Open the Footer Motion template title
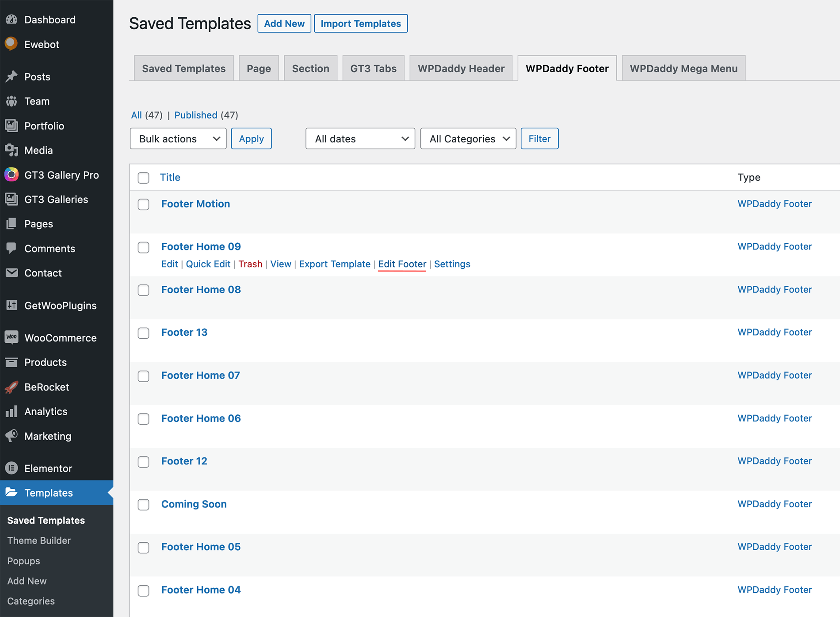 (195, 204)
